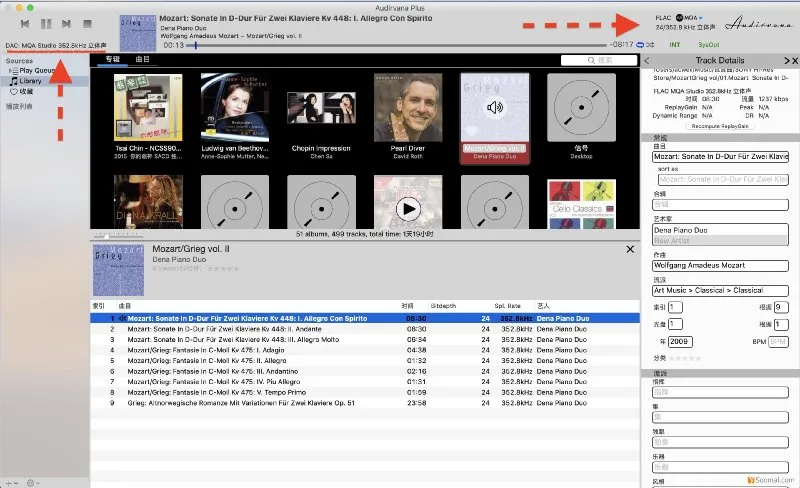Open the Play Queue source
800x488 pixels.
[x=37, y=70]
